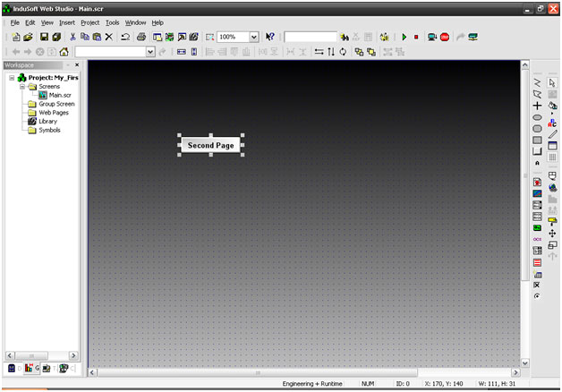Image resolution: width=562 pixels, height=392 pixels.
Task: Delete the selection with the X icon
Action: [x=109, y=37]
